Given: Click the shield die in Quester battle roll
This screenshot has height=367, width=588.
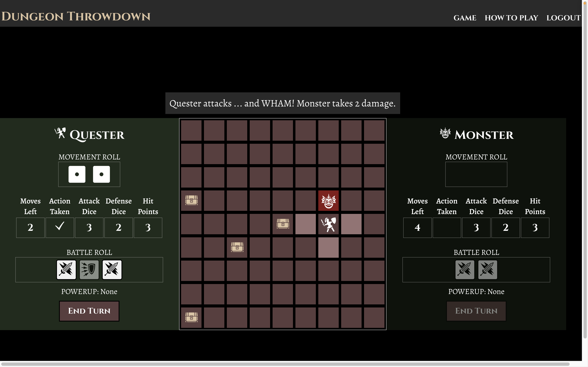Looking at the screenshot, I should pos(89,269).
